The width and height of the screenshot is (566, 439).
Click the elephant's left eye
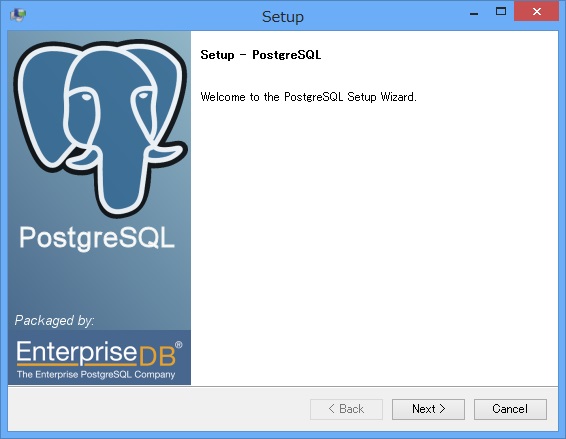pyautogui.click(x=86, y=97)
